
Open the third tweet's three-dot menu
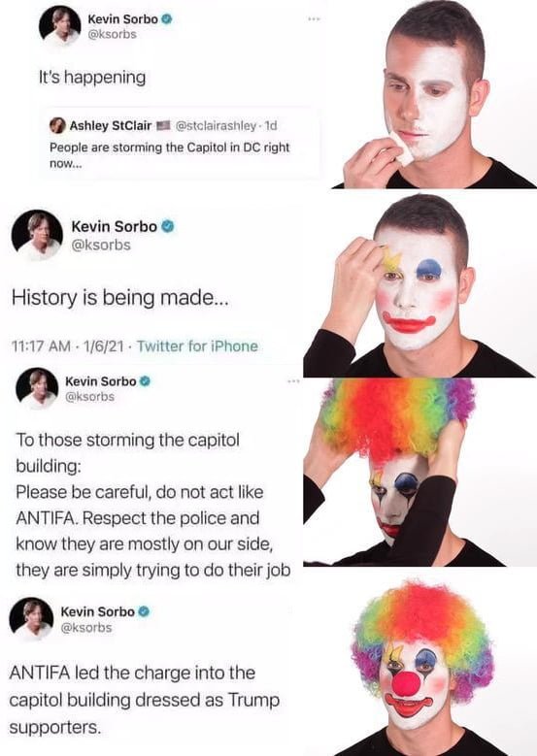tap(294, 381)
